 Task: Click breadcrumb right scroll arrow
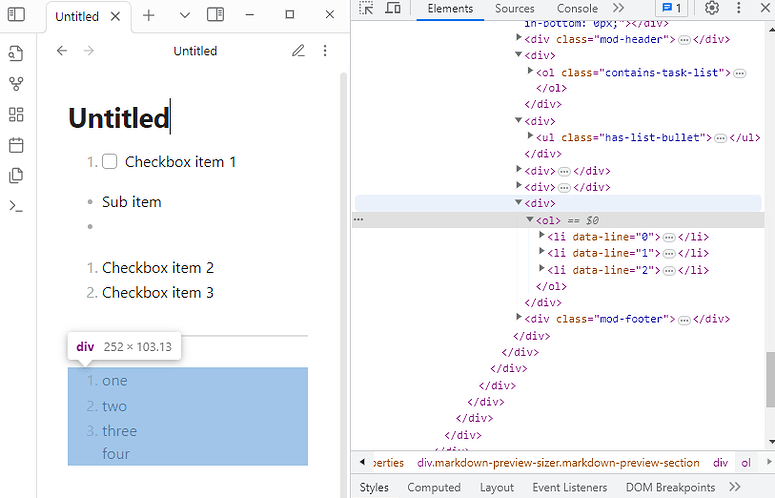(x=769, y=462)
